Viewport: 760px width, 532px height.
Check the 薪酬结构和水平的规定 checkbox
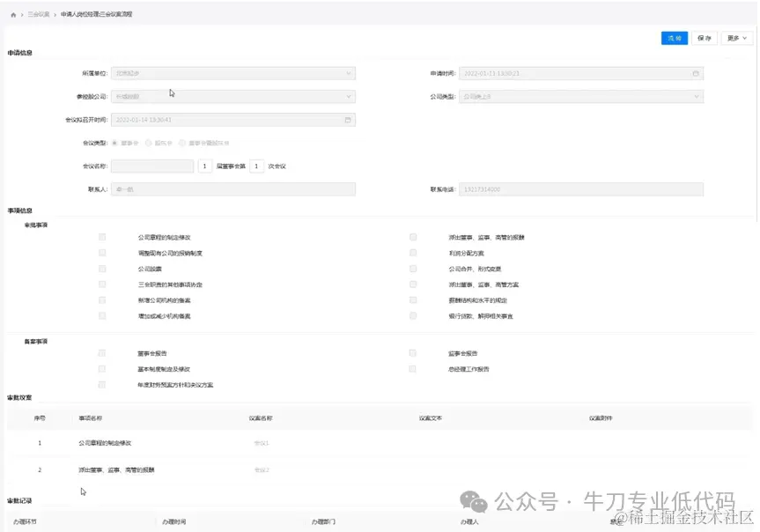tap(413, 300)
